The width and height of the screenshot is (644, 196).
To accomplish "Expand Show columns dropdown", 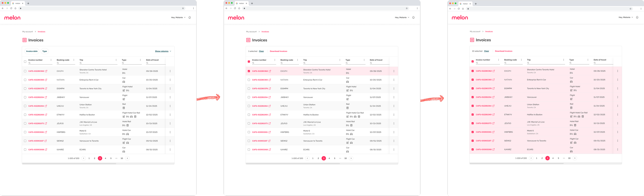I will [163, 51].
